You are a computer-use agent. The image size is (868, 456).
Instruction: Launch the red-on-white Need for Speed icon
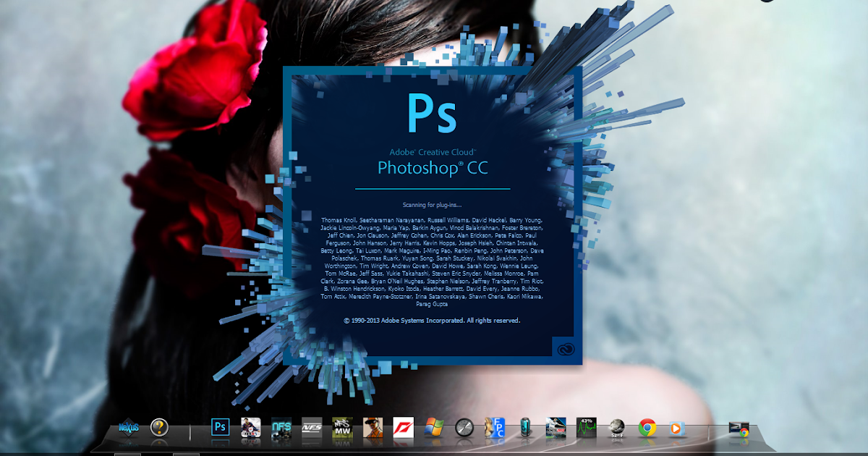pos(403,428)
